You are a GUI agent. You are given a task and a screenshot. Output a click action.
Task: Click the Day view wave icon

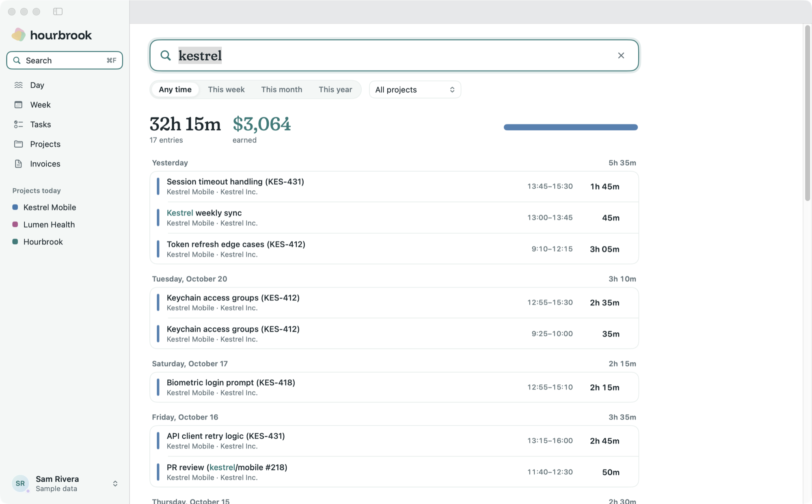click(18, 85)
